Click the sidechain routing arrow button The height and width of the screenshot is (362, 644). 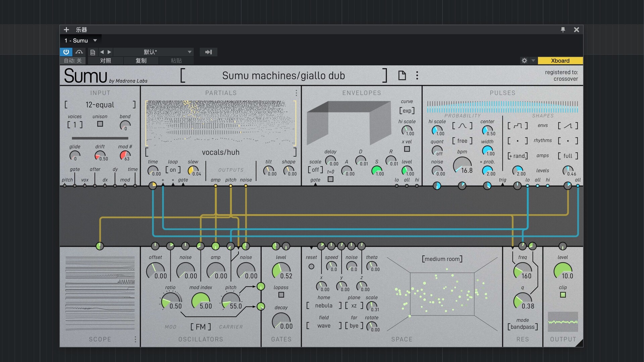208,52
